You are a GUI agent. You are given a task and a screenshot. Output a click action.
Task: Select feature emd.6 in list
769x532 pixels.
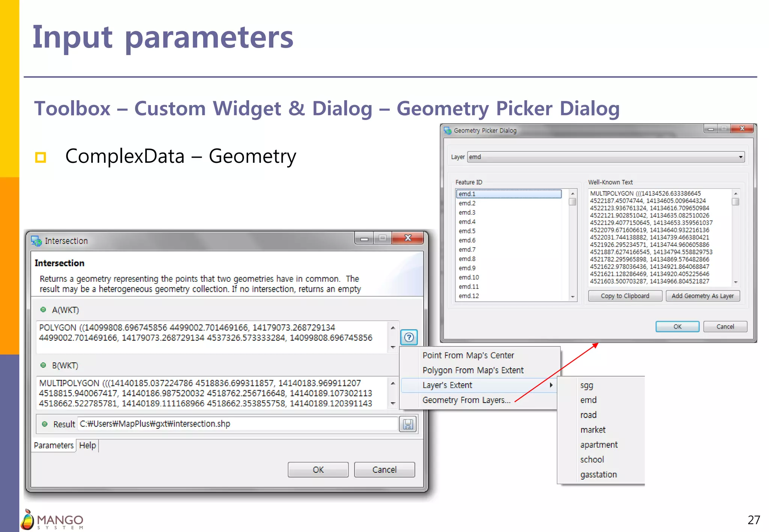[509, 240]
